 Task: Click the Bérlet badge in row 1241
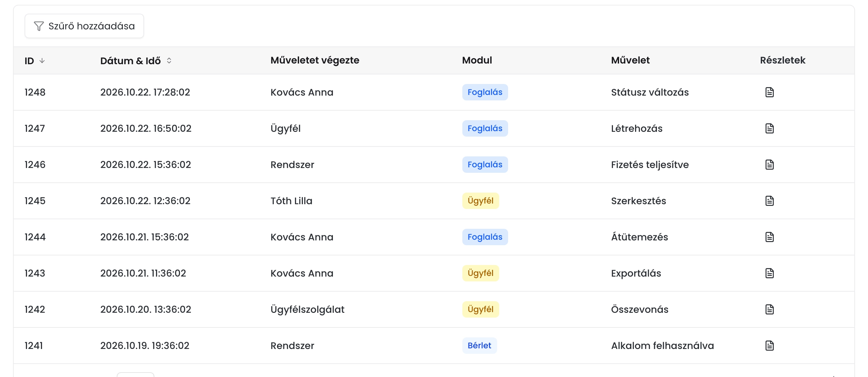coord(479,346)
